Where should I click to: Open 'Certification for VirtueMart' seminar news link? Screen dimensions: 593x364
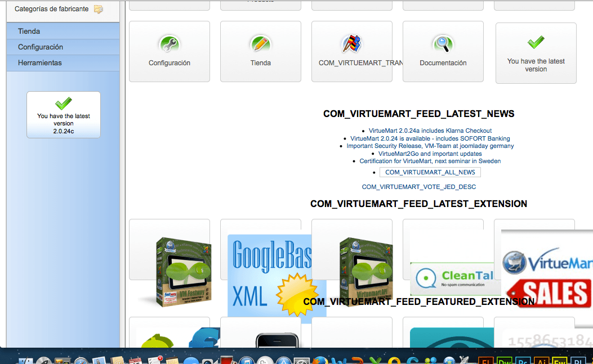pyautogui.click(x=430, y=161)
